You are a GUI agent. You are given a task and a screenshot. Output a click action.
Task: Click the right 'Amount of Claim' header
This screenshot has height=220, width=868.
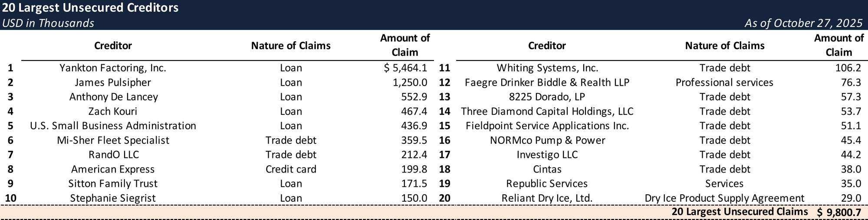839,45
